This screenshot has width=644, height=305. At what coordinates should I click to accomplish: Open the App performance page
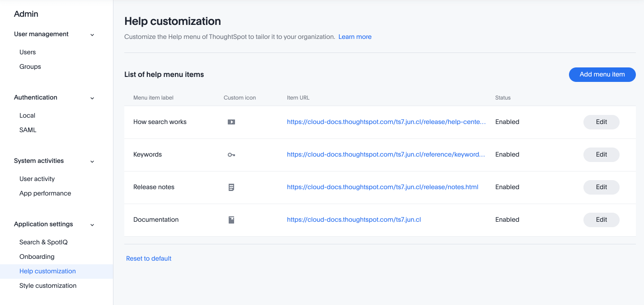(x=45, y=193)
